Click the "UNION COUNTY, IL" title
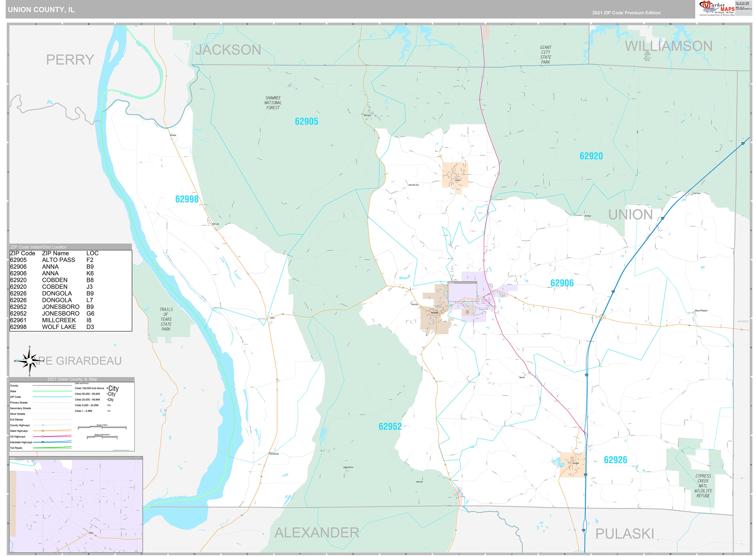756x556 pixels. [x=41, y=10]
